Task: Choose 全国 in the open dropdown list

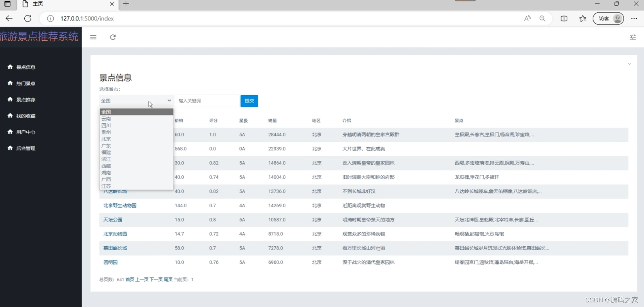Action: 136,112
